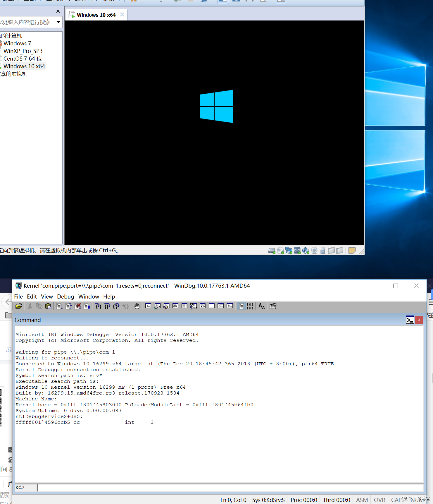Click the Step Into icon
This screenshot has height=504, width=433.
coord(98,306)
